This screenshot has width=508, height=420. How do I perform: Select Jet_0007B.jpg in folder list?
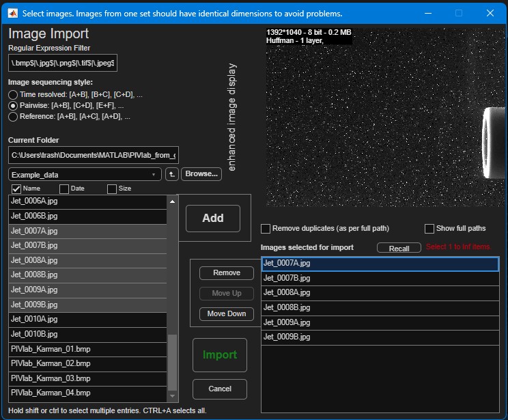pyautogui.click(x=88, y=246)
